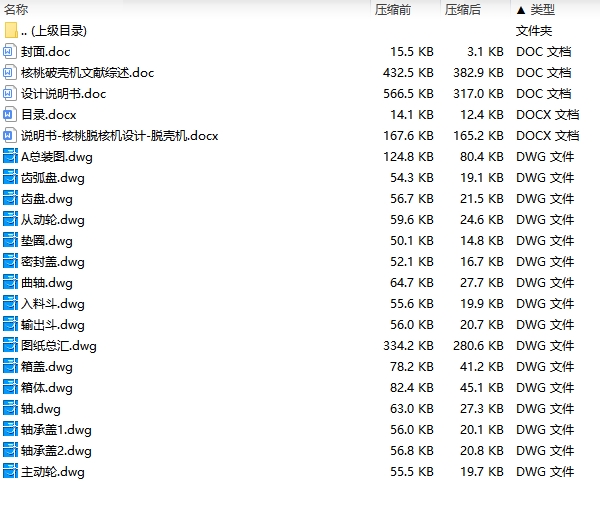Click the 输出斗.dwg file icon
600x525 pixels.
coord(10,324)
